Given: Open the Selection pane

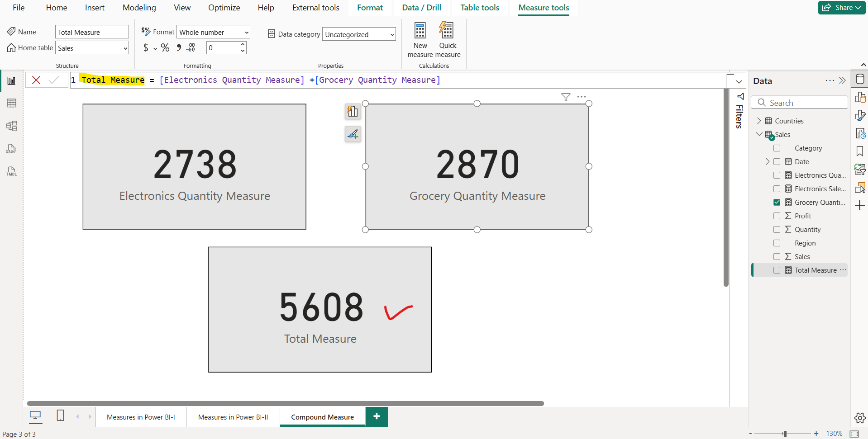Looking at the screenshot, I should [860, 188].
